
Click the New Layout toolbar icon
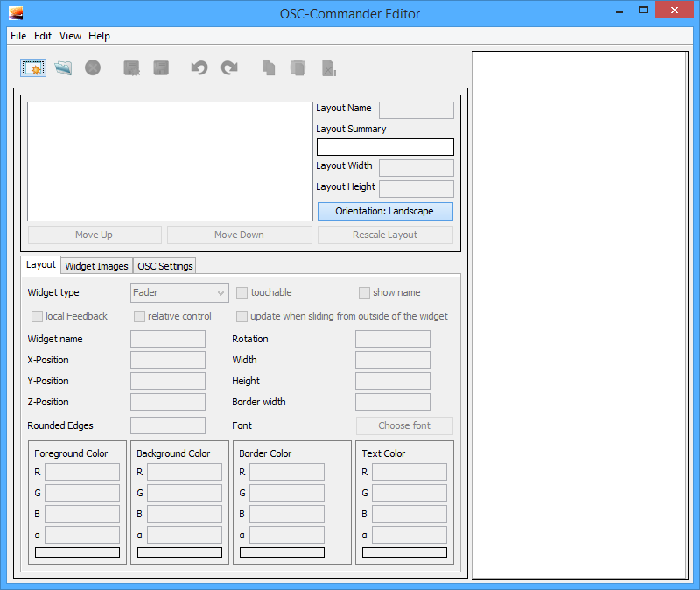(33, 68)
